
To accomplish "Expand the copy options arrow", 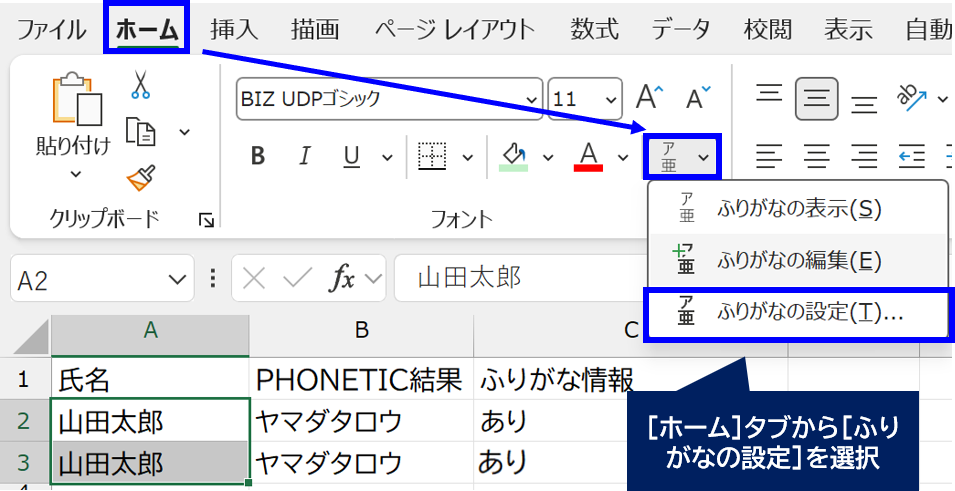I will tap(184, 132).
